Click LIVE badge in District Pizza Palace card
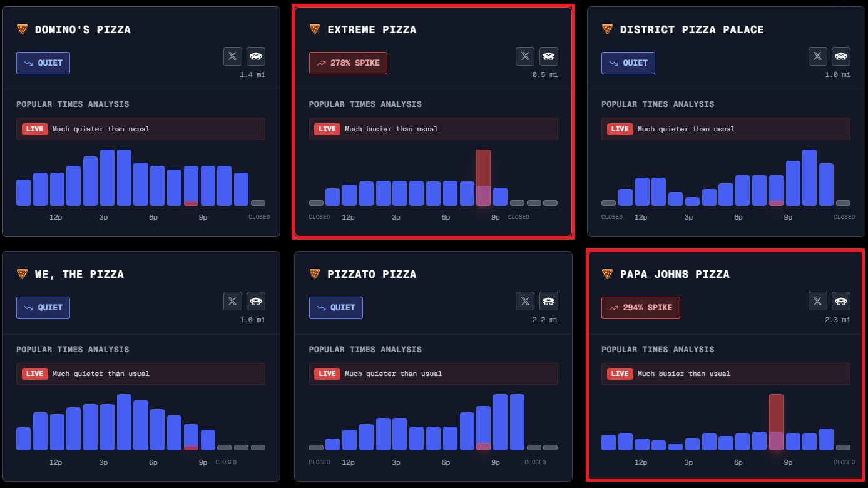The height and width of the screenshot is (488, 868). point(620,129)
